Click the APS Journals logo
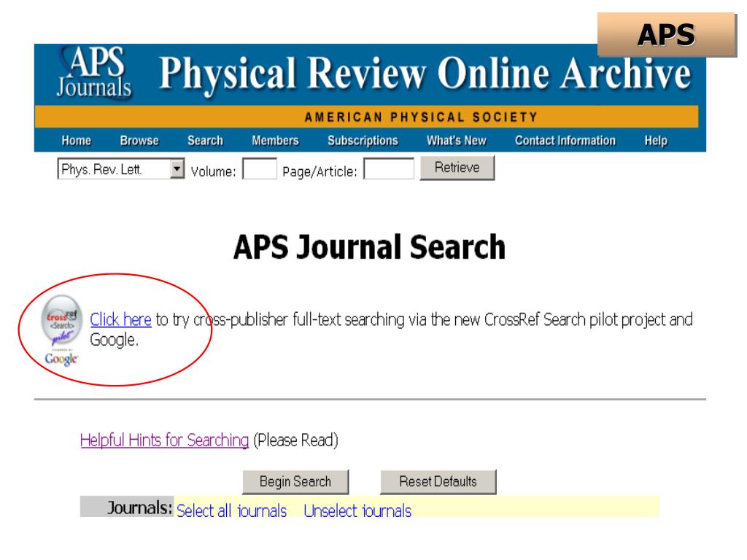 tap(94, 72)
